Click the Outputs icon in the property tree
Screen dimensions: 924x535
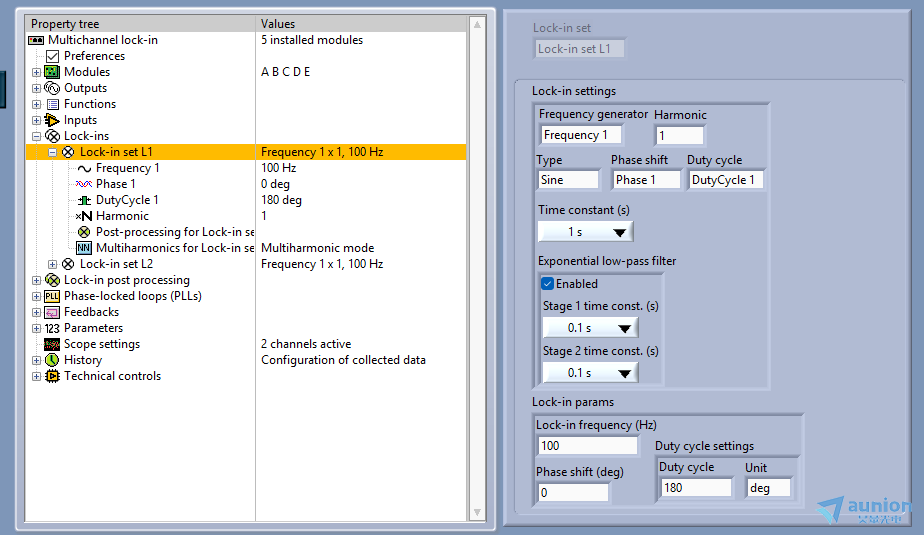pos(52,88)
